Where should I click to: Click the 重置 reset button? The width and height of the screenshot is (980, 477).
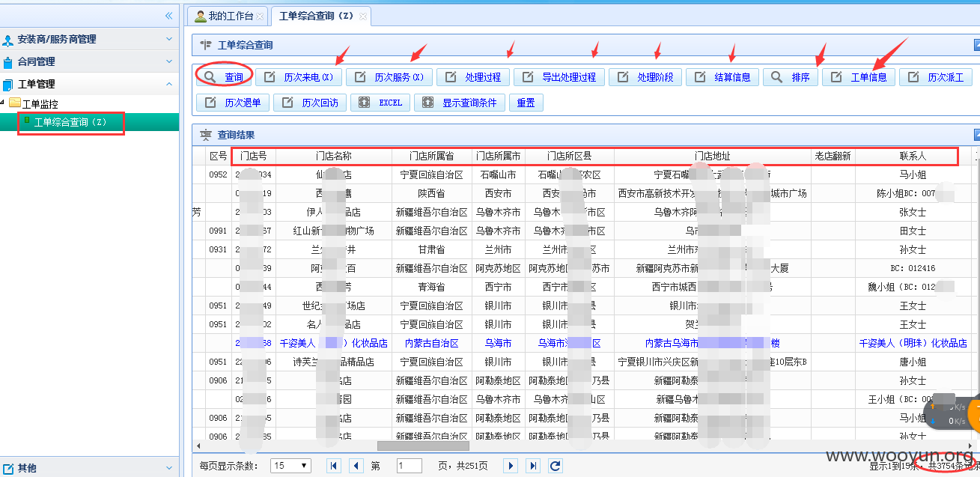pyautogui.click(x=526, y=103)
